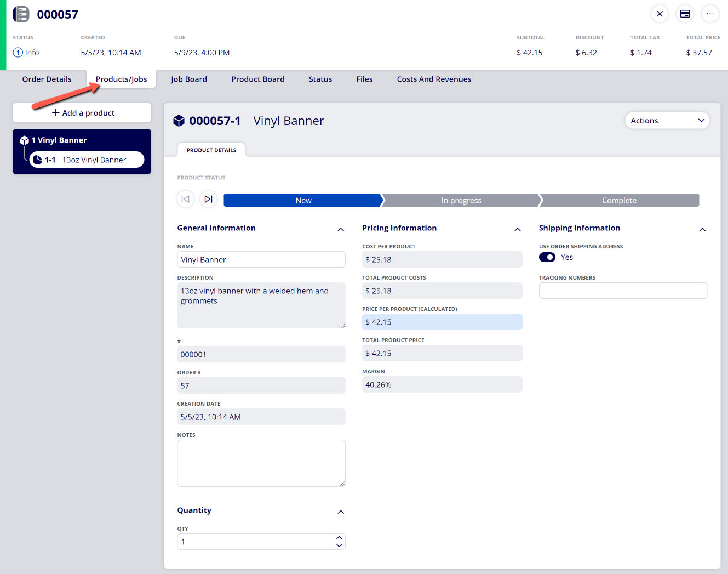Image resolution: width=728 pixels, height=574 pixels.
Task: Click the Cost Per Product field
Action: [442, 259]
